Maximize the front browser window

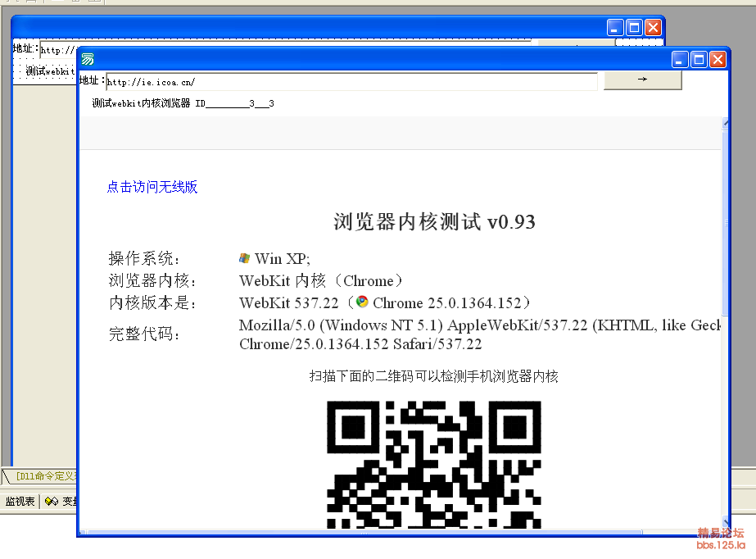click(698, 60)
